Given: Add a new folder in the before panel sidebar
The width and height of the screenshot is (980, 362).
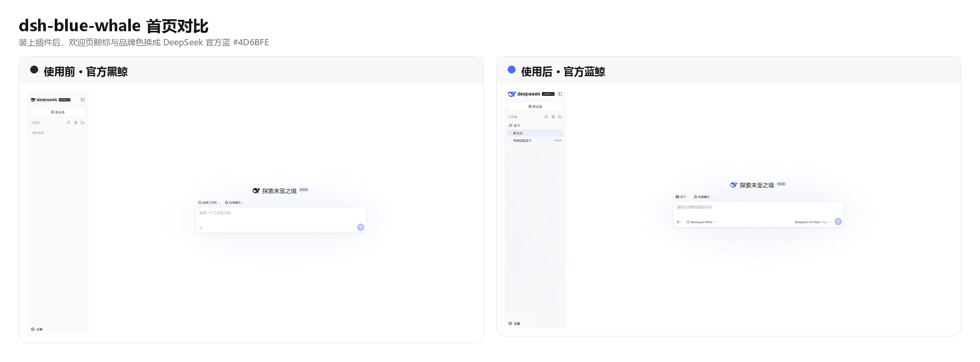Looking at the screenshot, I should tap(82, 122).
